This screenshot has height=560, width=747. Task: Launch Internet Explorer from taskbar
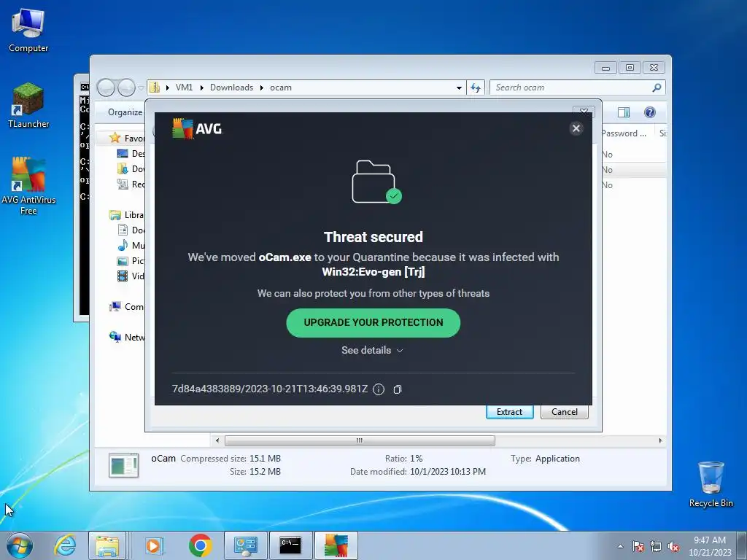(x=65, y=545)
